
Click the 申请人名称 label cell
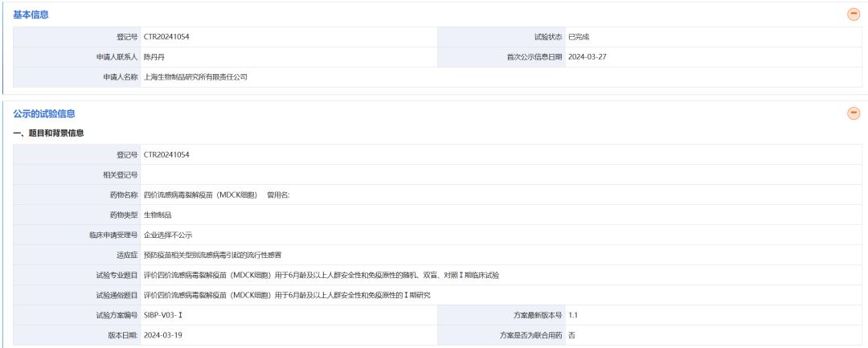coord(76,77)
